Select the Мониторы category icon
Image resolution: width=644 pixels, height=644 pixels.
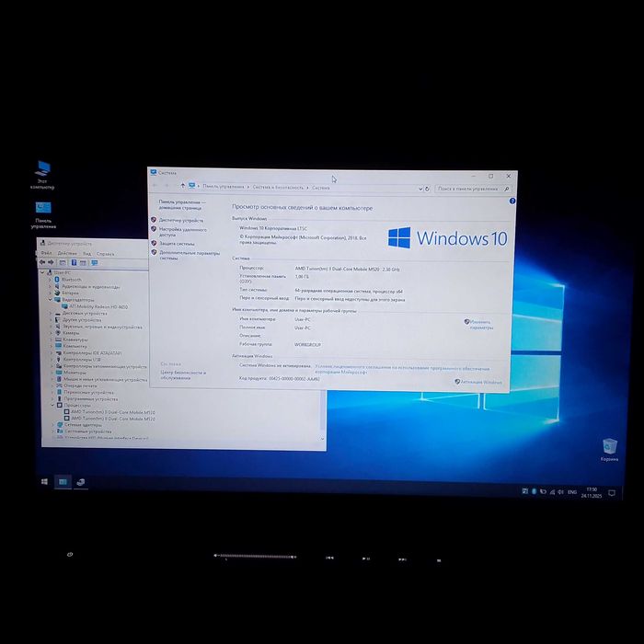click(x=59, y=372)
